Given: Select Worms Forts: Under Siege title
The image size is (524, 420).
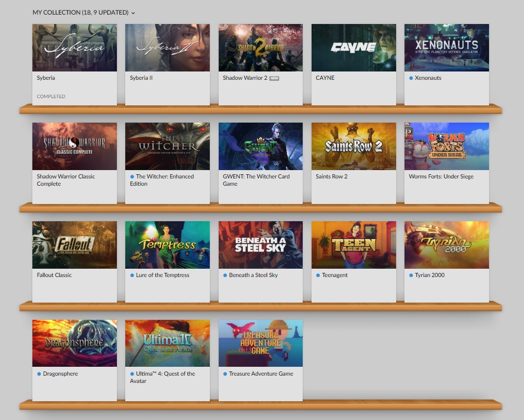Looking at the screenshot, I should tap(441, 176).
